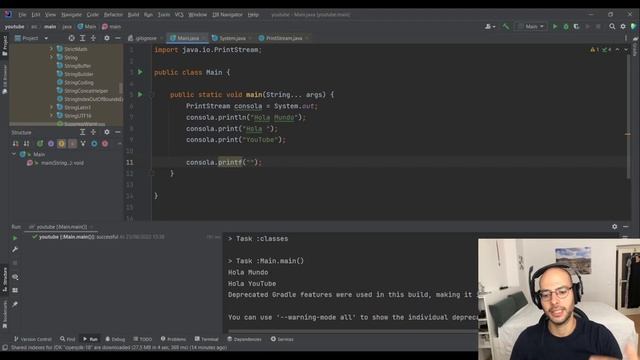Toggle the highlighted lambda filter in Structure toolbar
640x360 pixels.
72,144
